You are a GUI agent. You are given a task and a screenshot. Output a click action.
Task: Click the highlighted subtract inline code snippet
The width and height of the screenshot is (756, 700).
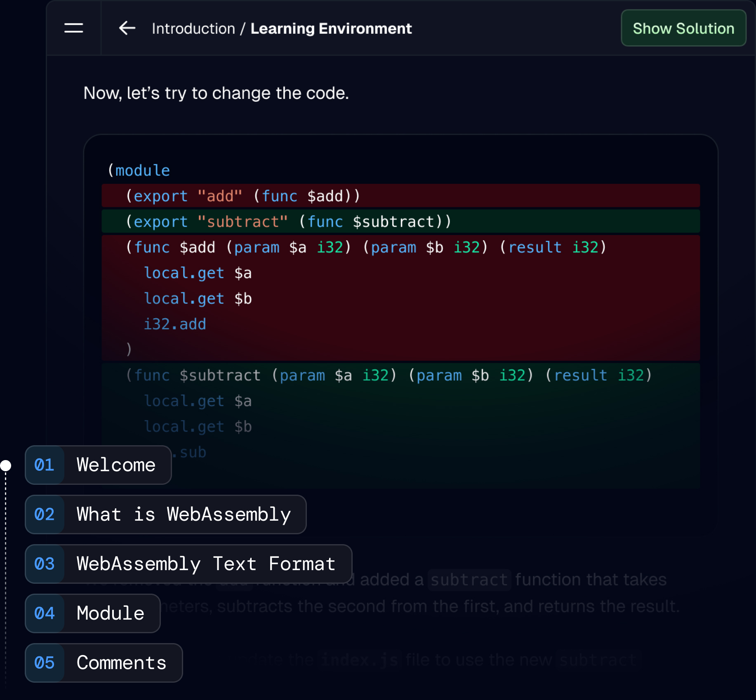pyautogui.click(x=469, y=579)
